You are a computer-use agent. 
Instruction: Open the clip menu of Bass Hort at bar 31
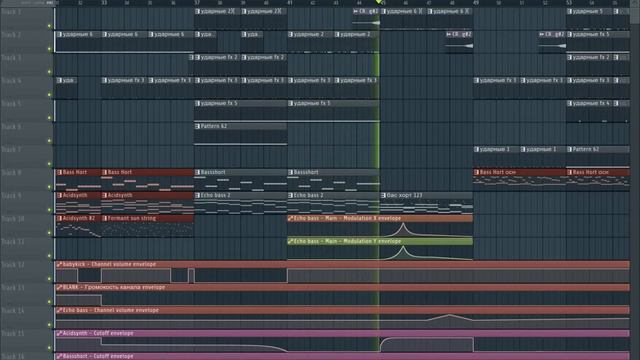pos(59,172)
